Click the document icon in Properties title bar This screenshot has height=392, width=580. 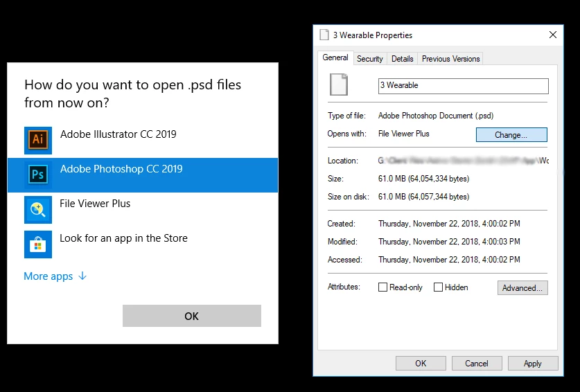[x=324, y=35]
